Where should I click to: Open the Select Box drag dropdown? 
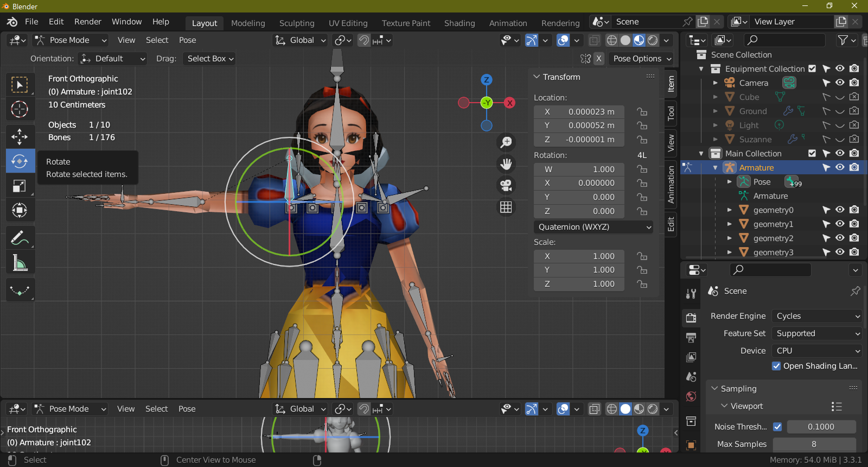(210, 59)
